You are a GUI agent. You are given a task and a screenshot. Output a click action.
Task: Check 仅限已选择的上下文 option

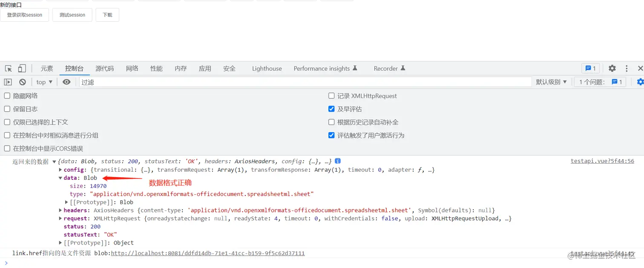click(x=7, y=122)
